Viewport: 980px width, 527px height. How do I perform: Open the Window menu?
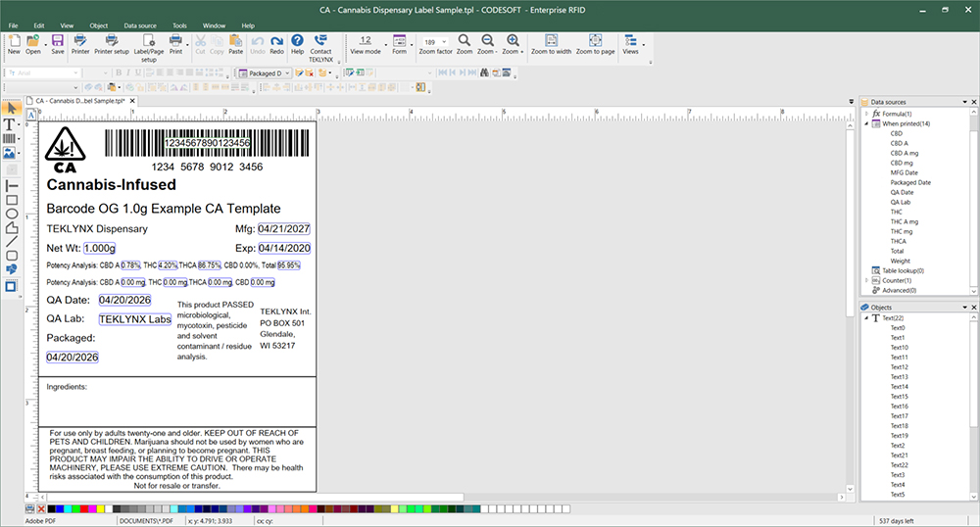pos(214,25)
